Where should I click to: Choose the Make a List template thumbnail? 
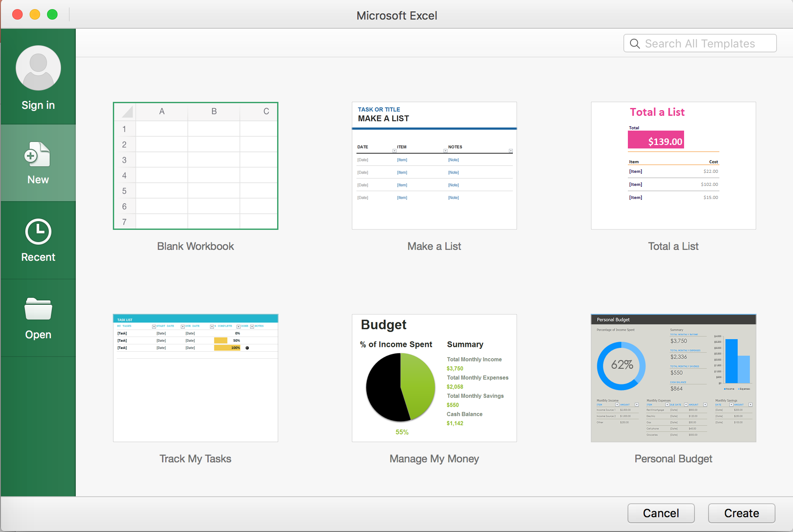pos(434,166)
